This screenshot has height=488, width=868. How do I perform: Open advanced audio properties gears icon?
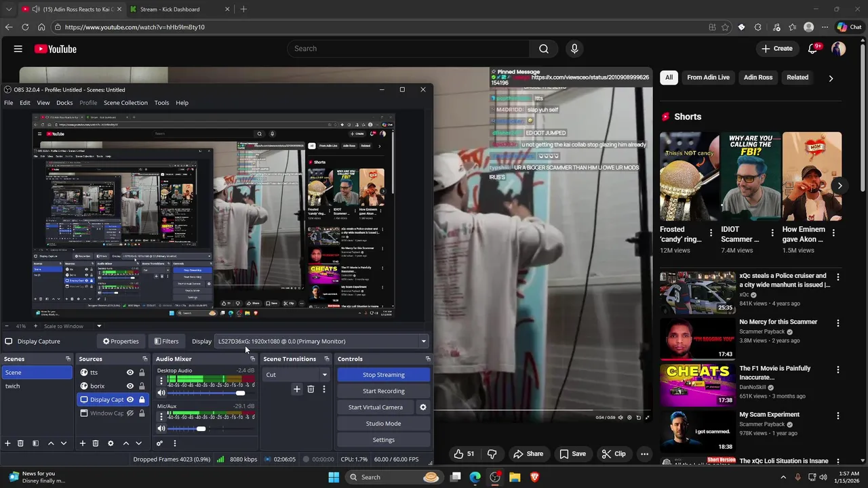160,443
